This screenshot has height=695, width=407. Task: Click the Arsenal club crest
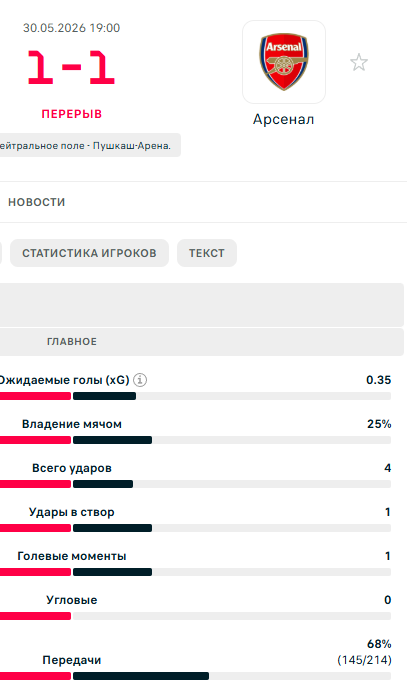tap(284, 62)
